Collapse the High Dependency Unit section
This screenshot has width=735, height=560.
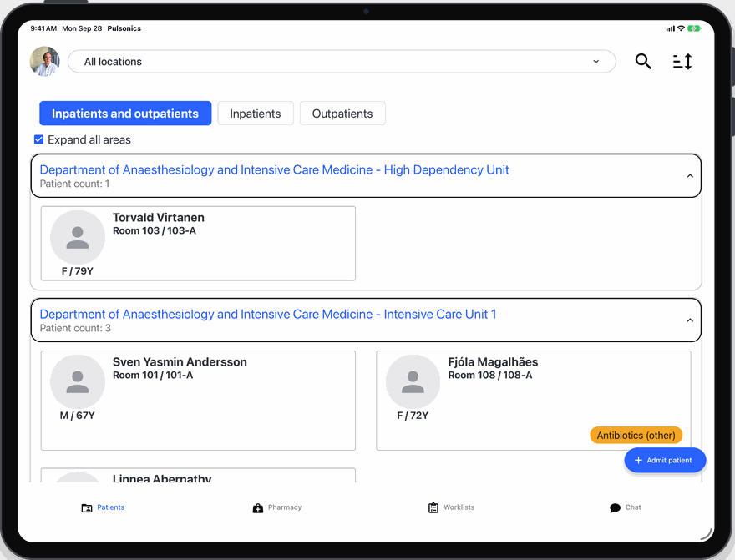click(690, 176)
